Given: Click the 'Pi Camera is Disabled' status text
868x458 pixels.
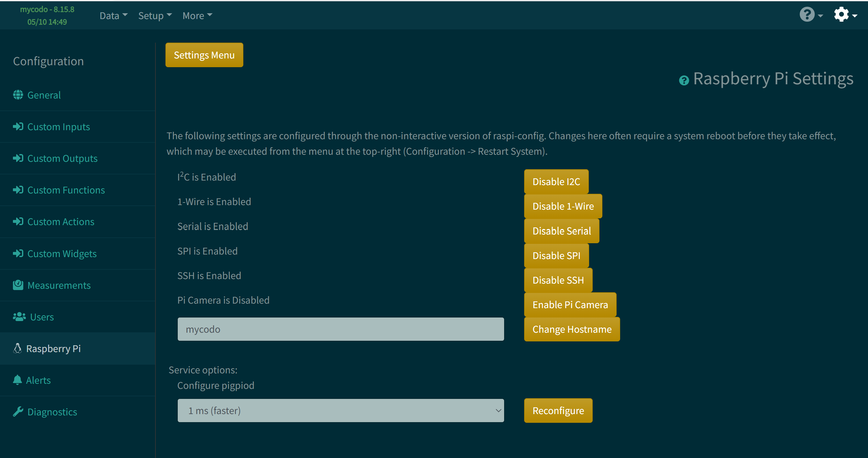Looking at the screenshot, I should [223, 300].
